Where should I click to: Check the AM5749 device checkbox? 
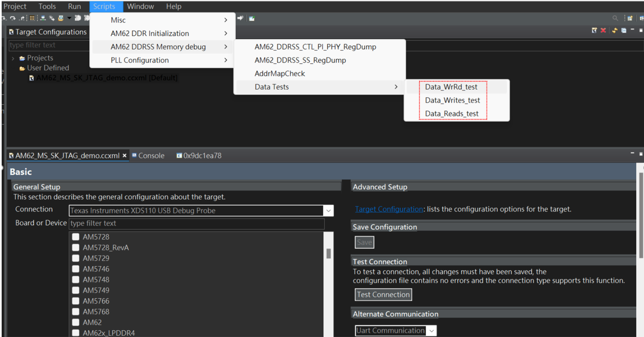[75, 290]
